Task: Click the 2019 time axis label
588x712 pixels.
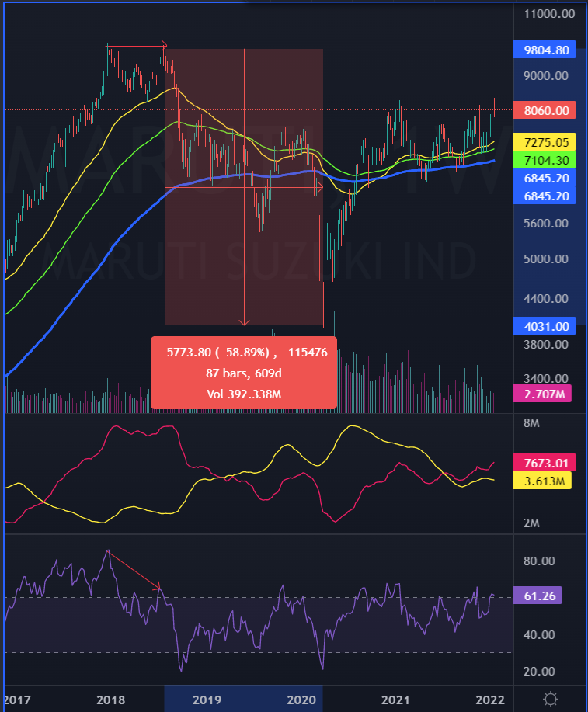Action: (207, 700)
